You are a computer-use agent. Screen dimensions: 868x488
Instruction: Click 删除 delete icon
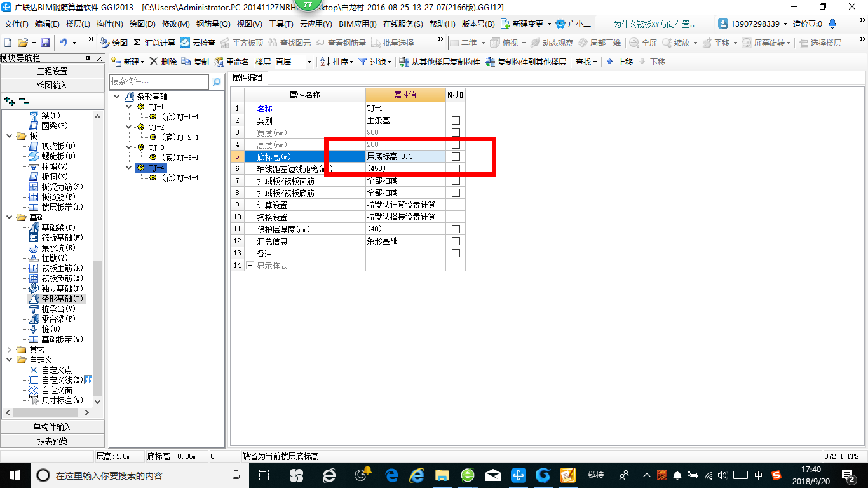coord(163,62)
